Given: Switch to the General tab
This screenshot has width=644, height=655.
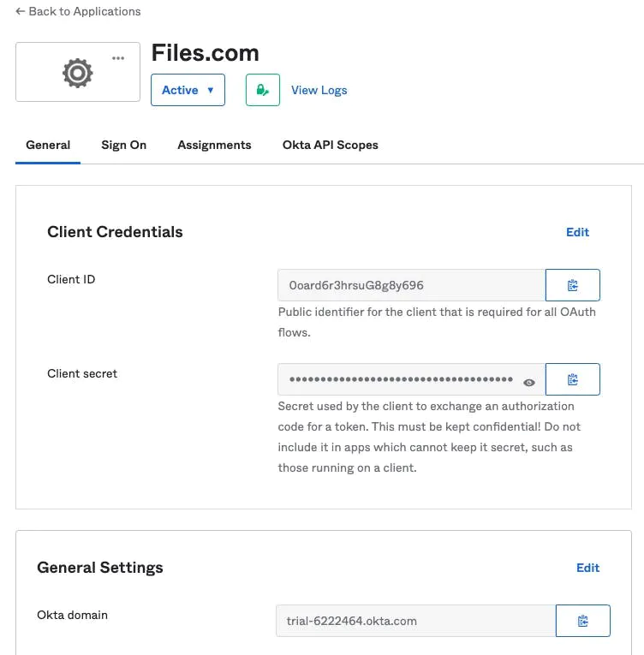Looking at the screenshot, I should [48, 145].
